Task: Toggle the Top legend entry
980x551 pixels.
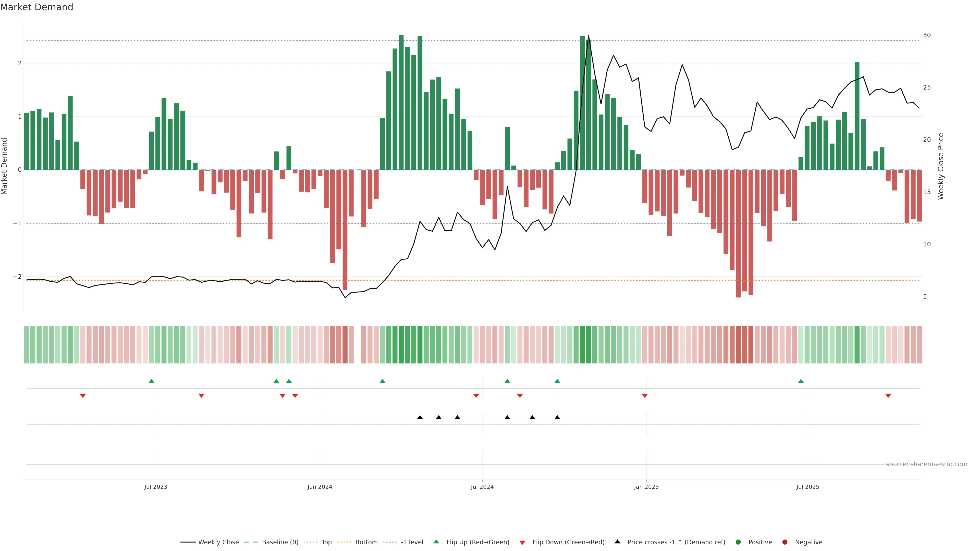Action: pyautogui.click(x=326, y=542)
